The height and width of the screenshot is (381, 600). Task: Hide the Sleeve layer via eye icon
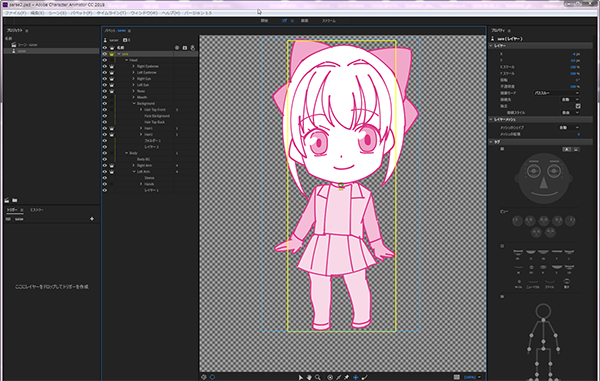[x=104, y=178]
